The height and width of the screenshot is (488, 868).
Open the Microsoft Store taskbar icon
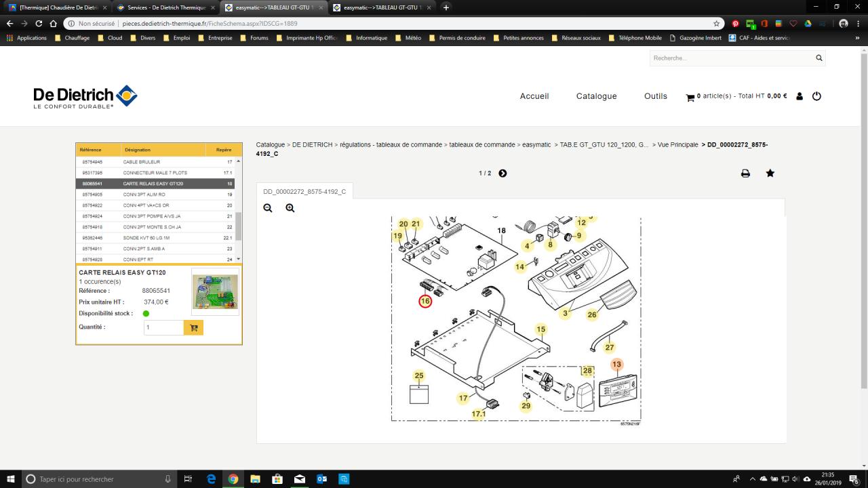coord(277,479)
